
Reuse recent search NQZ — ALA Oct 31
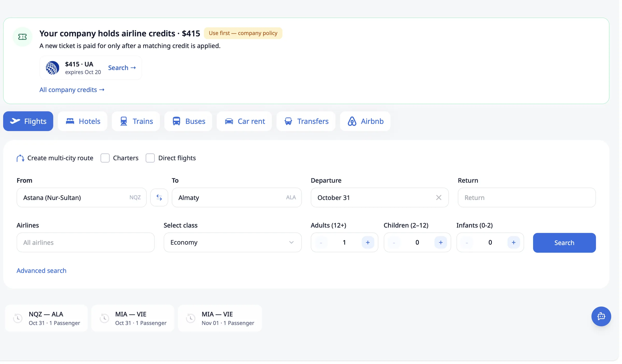[x=47, y=318]
